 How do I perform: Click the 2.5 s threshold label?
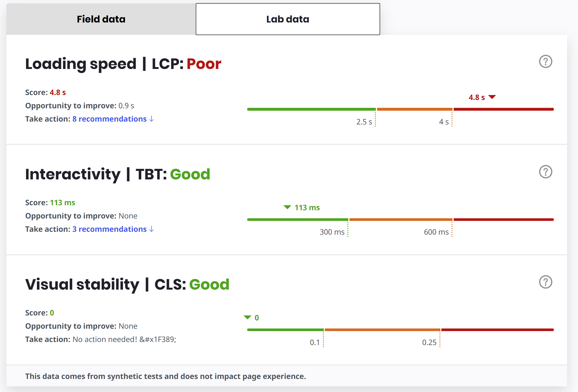364,122
